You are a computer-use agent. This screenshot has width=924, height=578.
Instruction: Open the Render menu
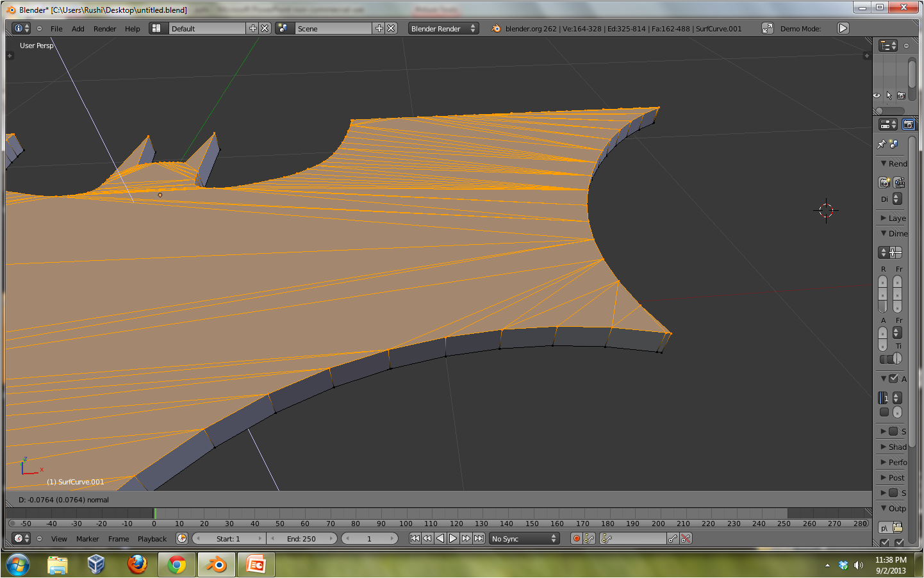pos(105,29)
